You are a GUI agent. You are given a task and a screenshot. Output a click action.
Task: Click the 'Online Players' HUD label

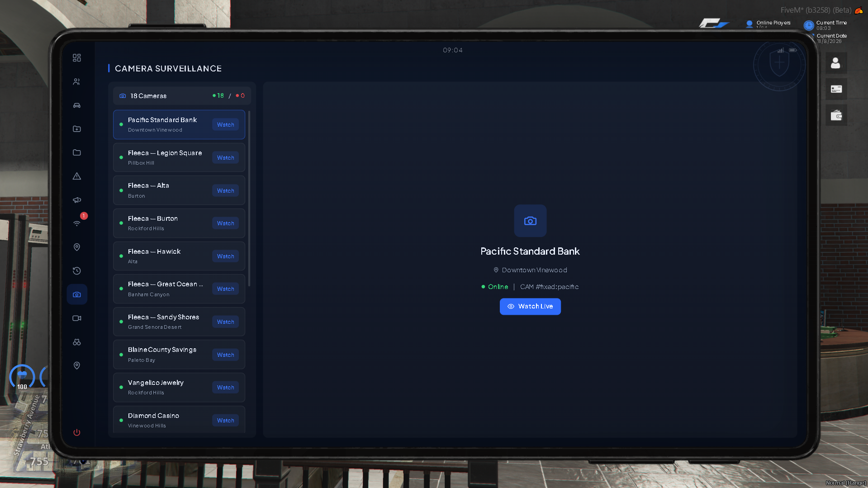tap(773, 23)
